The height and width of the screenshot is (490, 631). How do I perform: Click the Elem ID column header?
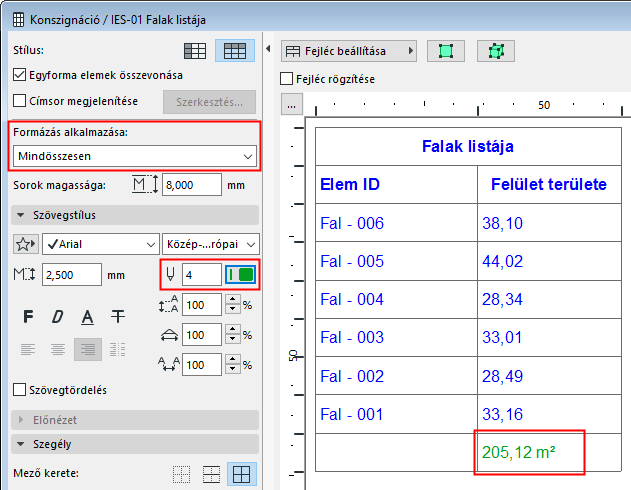396,184
